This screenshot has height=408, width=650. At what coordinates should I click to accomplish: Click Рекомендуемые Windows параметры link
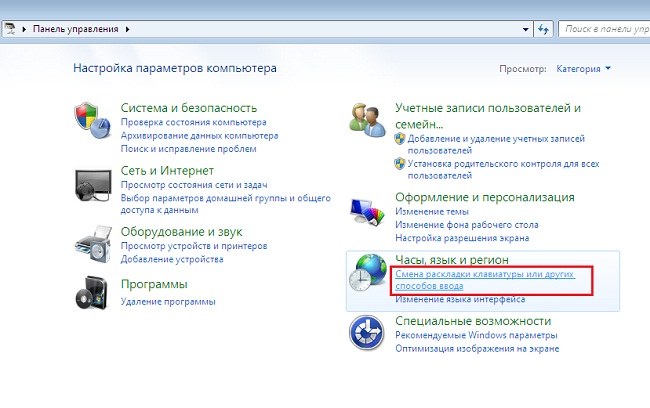476,335
